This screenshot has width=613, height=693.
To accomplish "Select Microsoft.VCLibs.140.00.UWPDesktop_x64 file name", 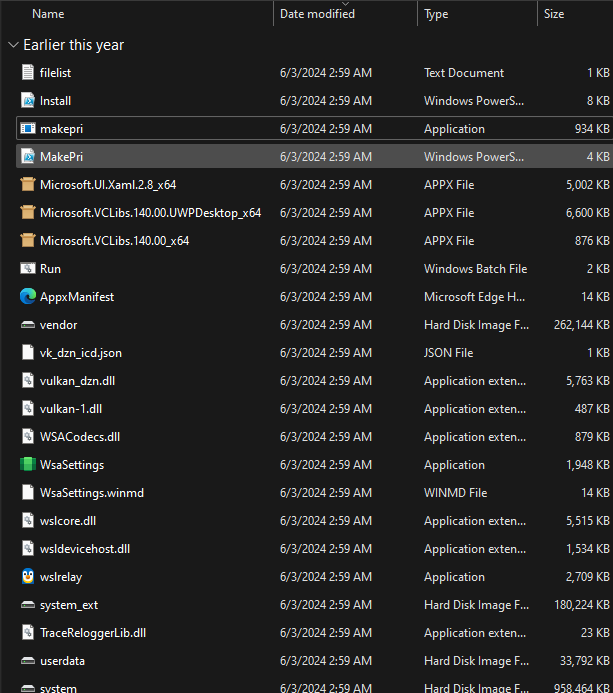I will (150, 213).
